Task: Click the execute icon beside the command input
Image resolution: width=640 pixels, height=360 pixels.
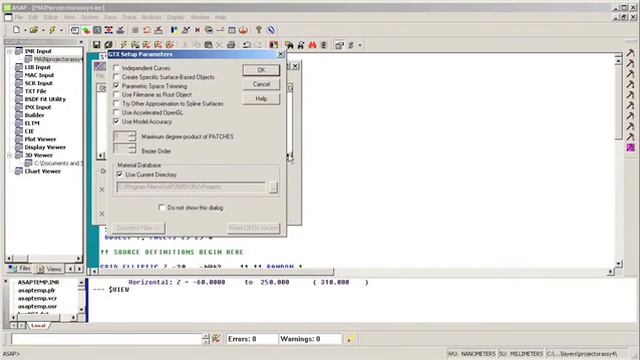Action: [216, 338]
